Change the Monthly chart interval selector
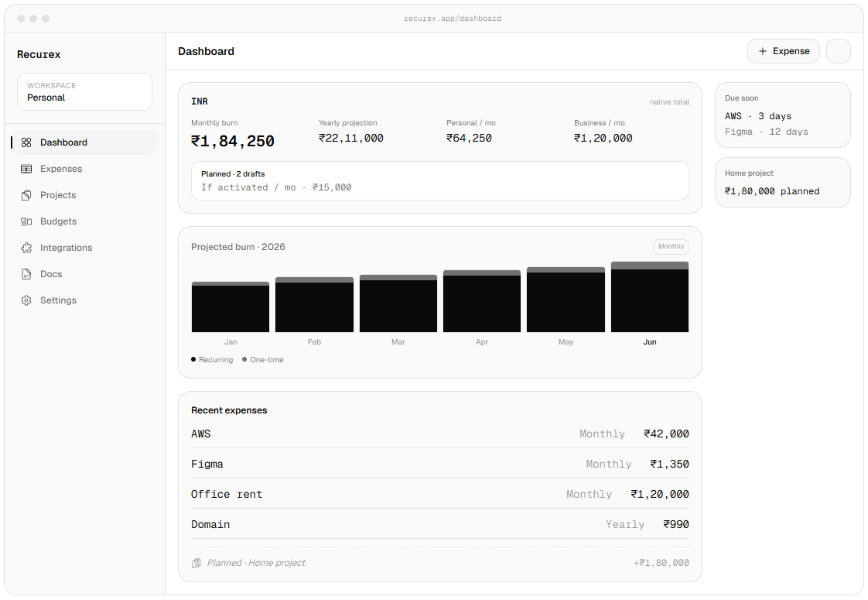Viewport: 868px width, 600px height. (671, 246)
